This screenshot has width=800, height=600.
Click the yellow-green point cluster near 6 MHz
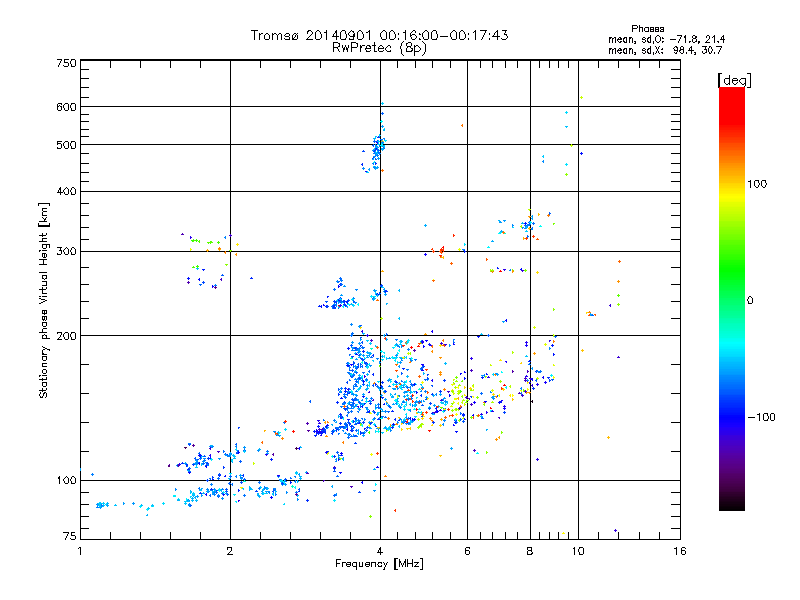pos(460,393)
